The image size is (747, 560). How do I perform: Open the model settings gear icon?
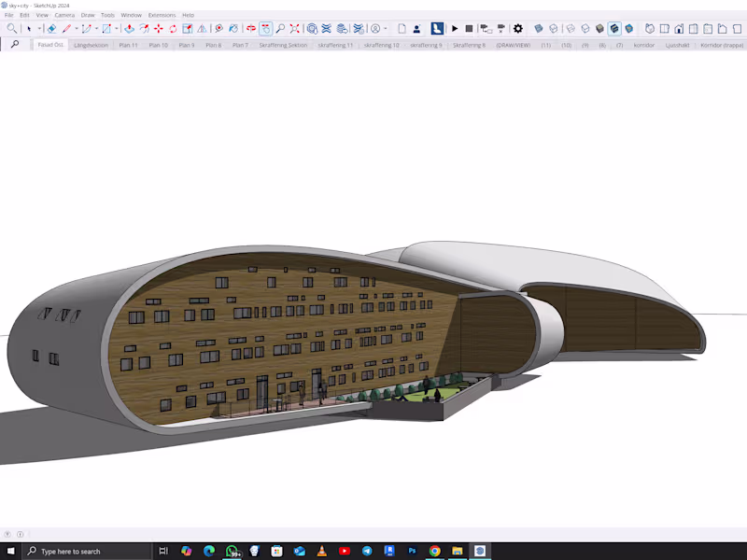coord(517,28)
